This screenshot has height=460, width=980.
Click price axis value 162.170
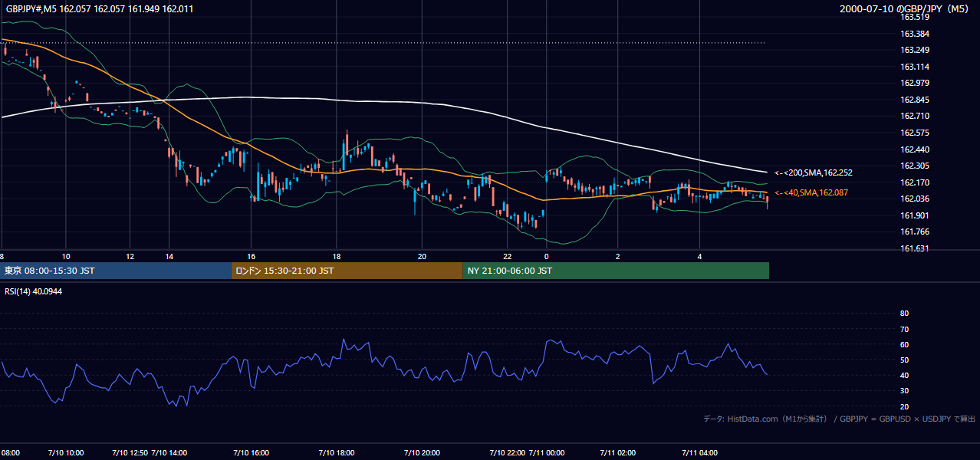[914, 182]
